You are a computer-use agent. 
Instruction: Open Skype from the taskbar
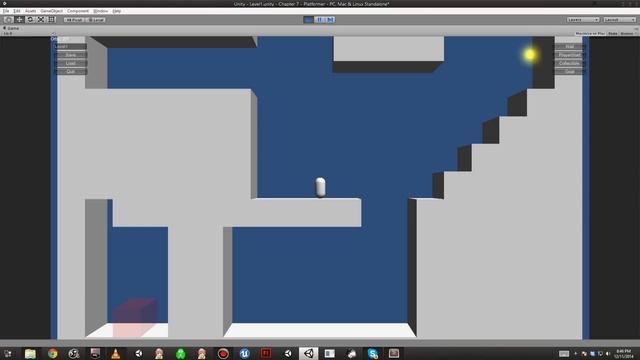point(373,353)
